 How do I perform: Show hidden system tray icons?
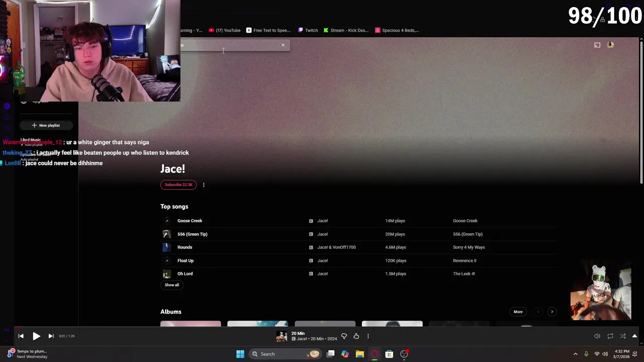[x=576, y=354]
